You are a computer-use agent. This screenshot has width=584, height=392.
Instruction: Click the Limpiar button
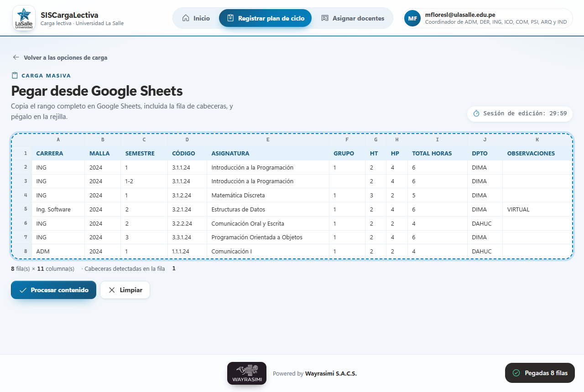(125, 290)
